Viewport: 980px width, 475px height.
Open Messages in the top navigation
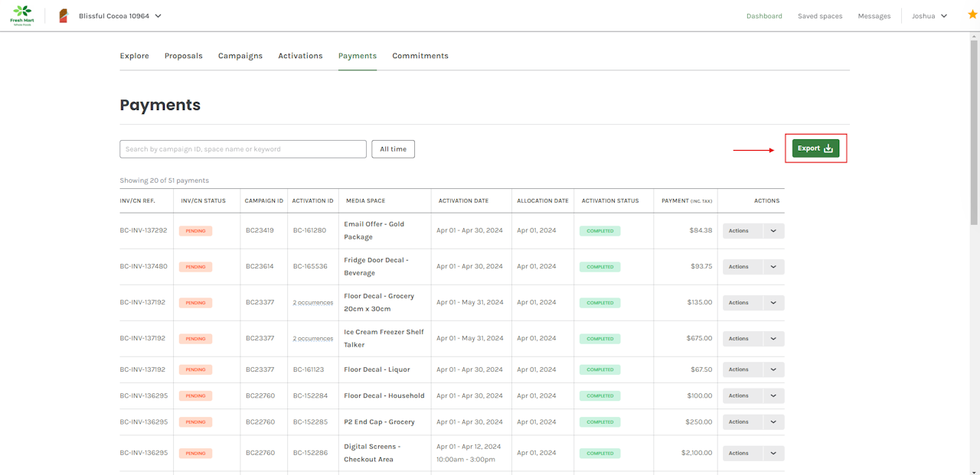(x=874, y=16)
